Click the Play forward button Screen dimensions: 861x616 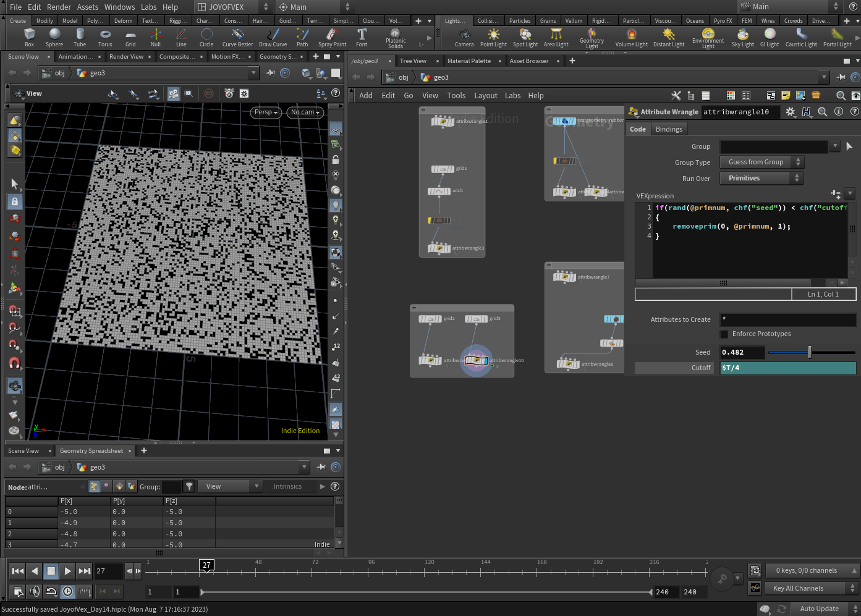click(x=68, y=571)
